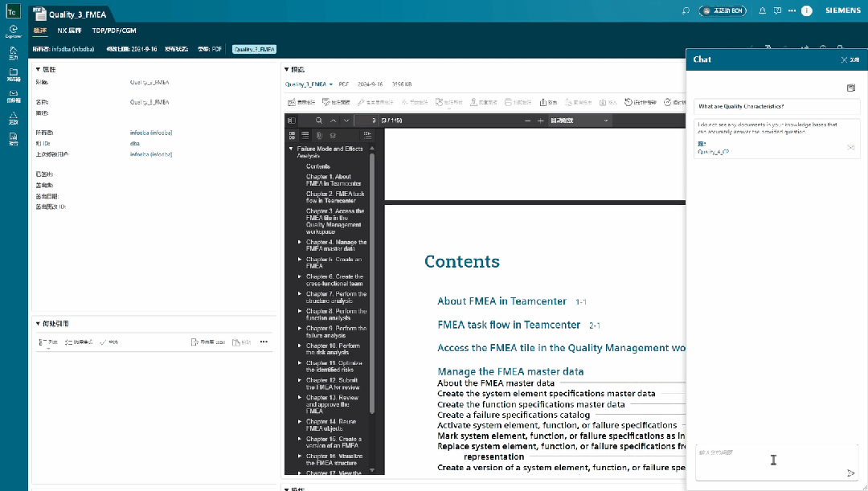Switch to the TDP/PDF/CGM tab
The image size is (868, 491).
[114, 31]
